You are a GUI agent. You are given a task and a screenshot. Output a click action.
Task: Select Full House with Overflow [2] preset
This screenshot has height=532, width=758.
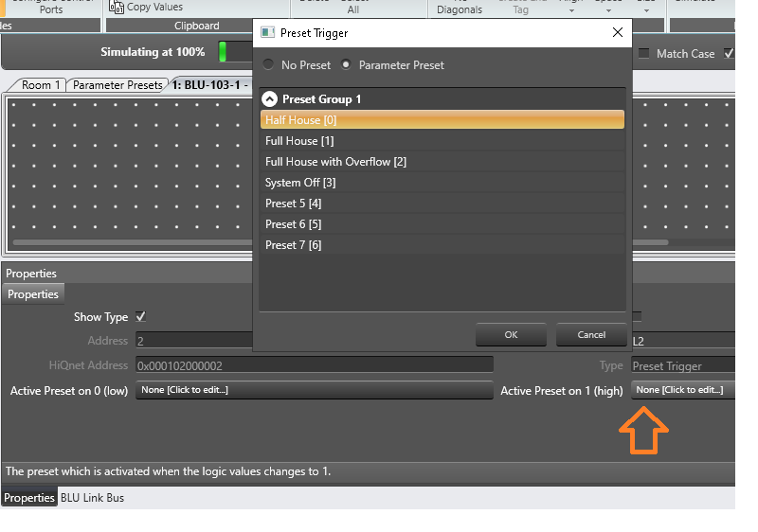335,162
